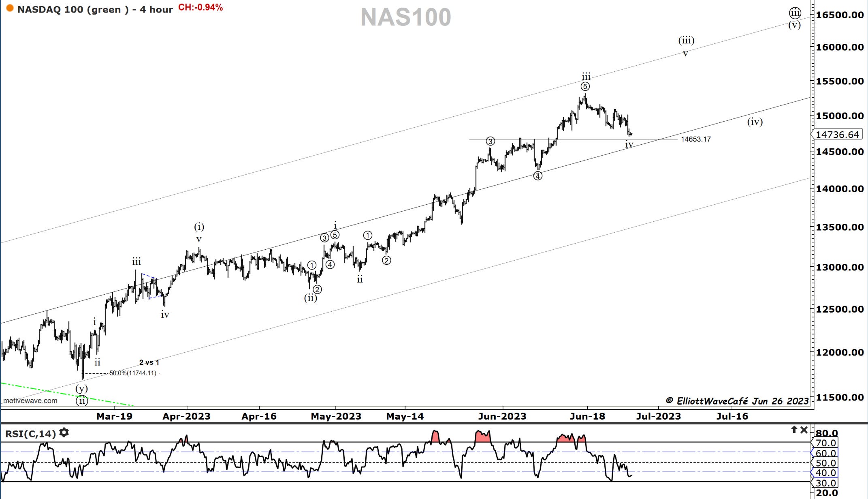Open the motivewave.com link
The height and width of the screenshot is (499, 868).
(30, 400)
